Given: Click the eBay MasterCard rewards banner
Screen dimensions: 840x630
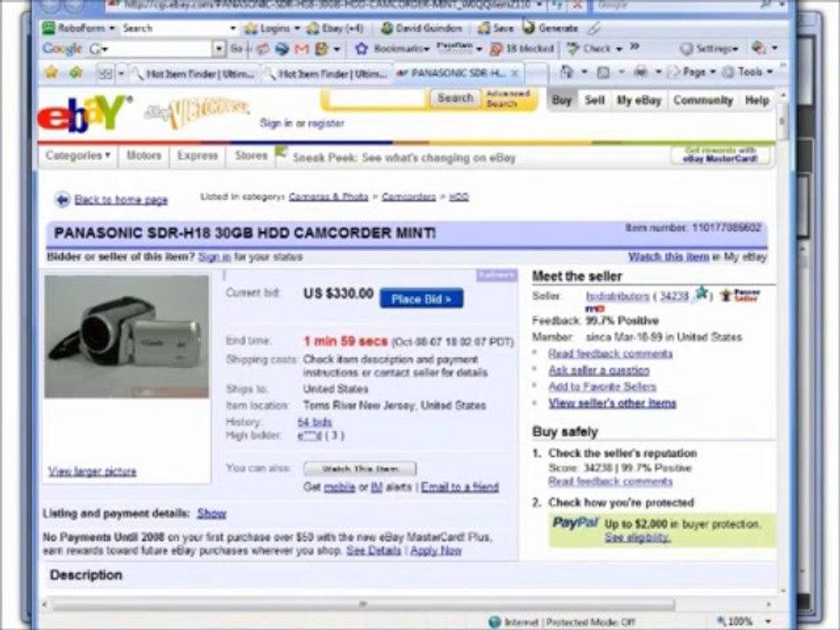Looking at the screenshot, I should [x=720, y=155].
